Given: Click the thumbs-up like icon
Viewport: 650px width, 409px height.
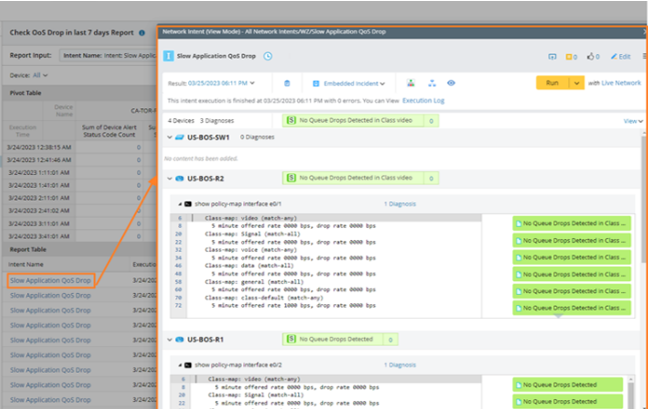Looking at the screenshot, I should (593, 56).
